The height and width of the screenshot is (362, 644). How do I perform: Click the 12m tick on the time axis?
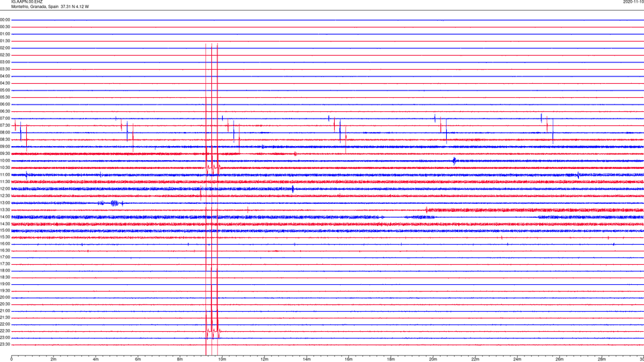pos(264,359)
